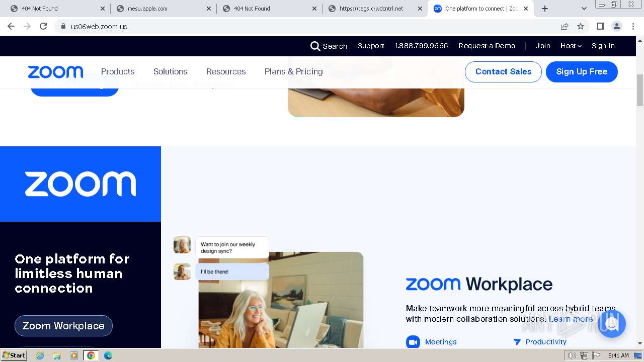Click the Join link

pos(543,46)
